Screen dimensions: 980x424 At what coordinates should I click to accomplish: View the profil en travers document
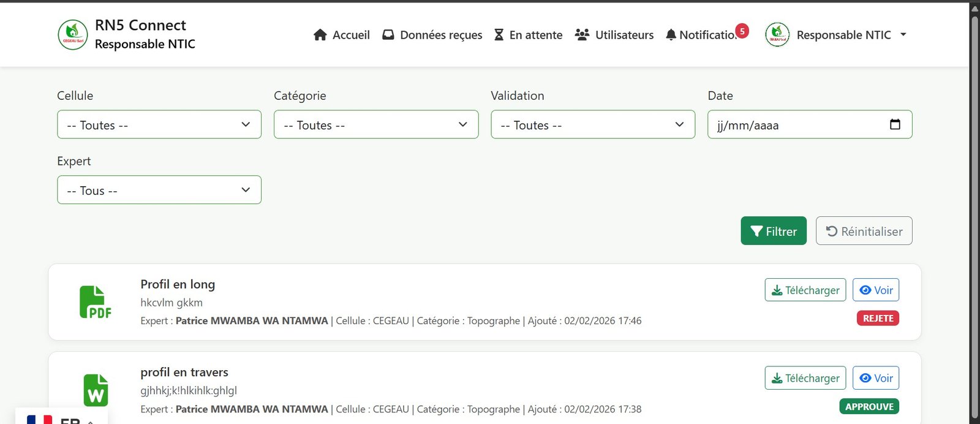(x=875, y=379)
